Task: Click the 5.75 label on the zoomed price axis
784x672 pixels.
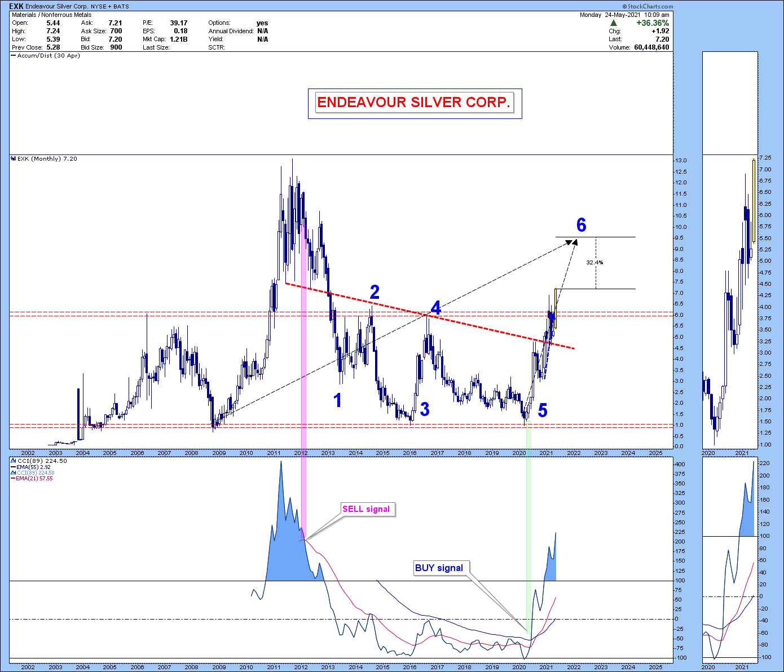Action: pos(765,226)
